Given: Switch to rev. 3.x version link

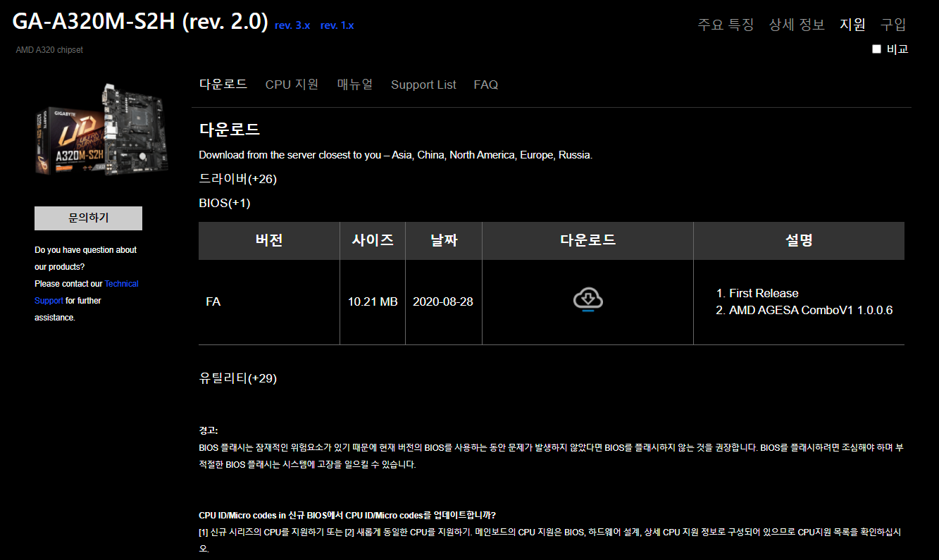Looking at the screenshot, I should coord(292,25).
